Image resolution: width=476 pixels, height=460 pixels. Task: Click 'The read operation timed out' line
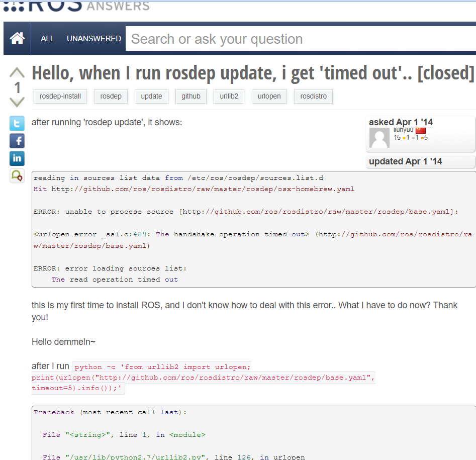click(115, 280)
